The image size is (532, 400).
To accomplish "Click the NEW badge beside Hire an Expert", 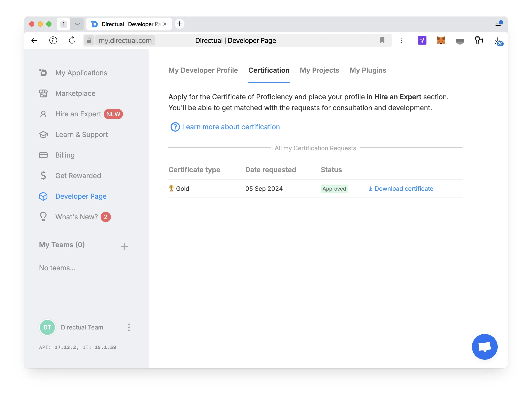I will [113, 114].
